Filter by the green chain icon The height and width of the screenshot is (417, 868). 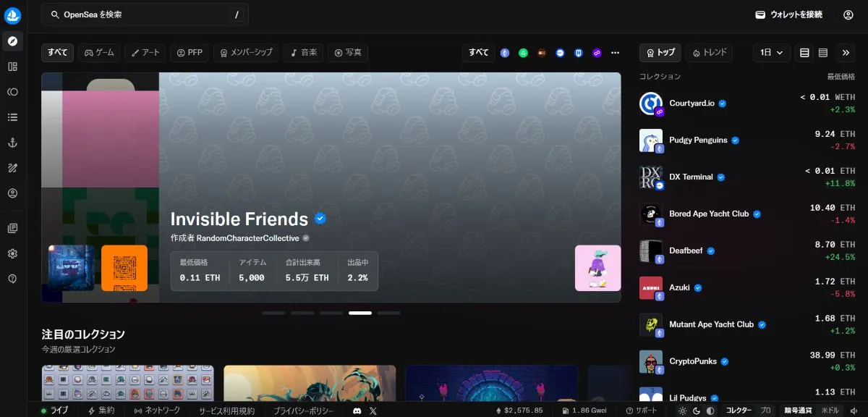(524, 53)
